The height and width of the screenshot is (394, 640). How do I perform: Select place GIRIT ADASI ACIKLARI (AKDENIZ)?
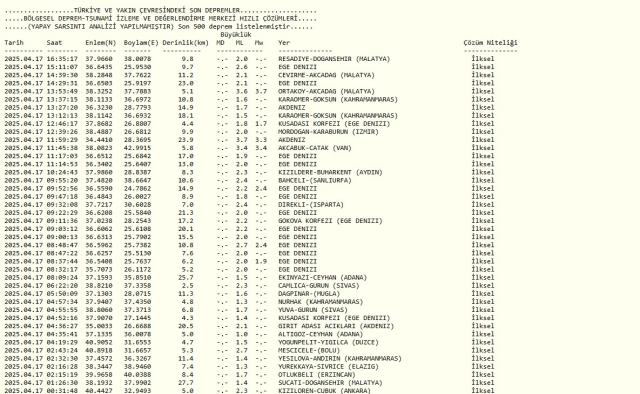(336, 326)
